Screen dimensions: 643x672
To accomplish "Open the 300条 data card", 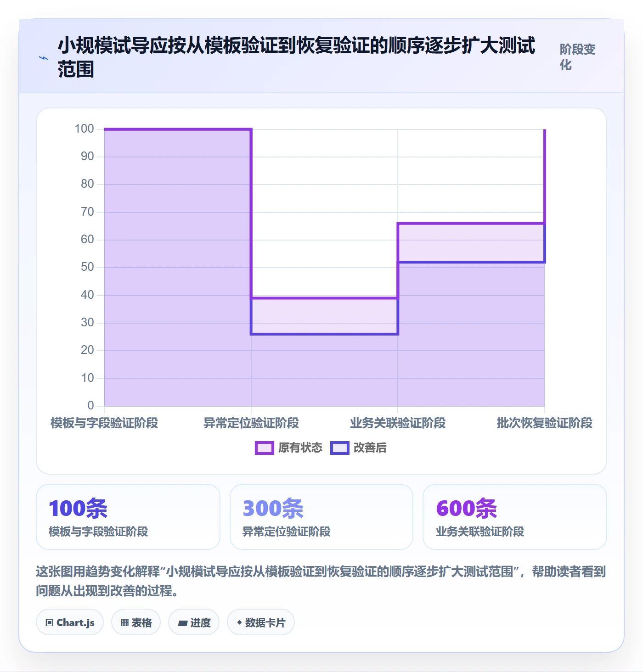I will coord(321,517).
